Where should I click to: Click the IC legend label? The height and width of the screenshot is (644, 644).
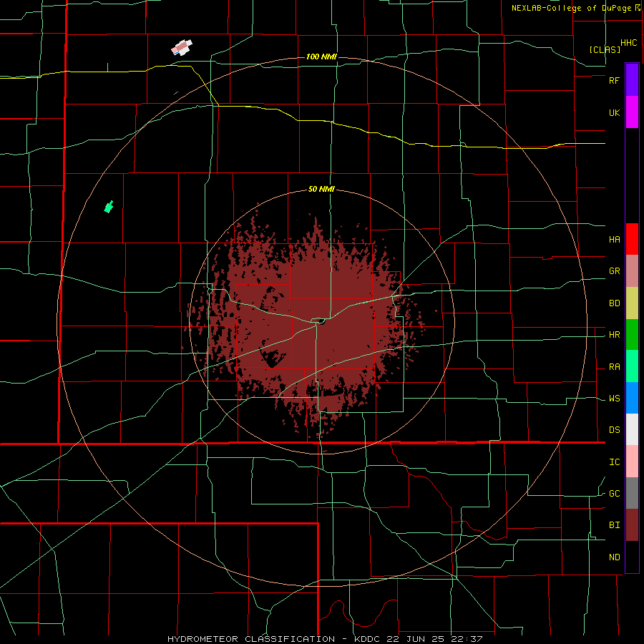pos(614,462)
